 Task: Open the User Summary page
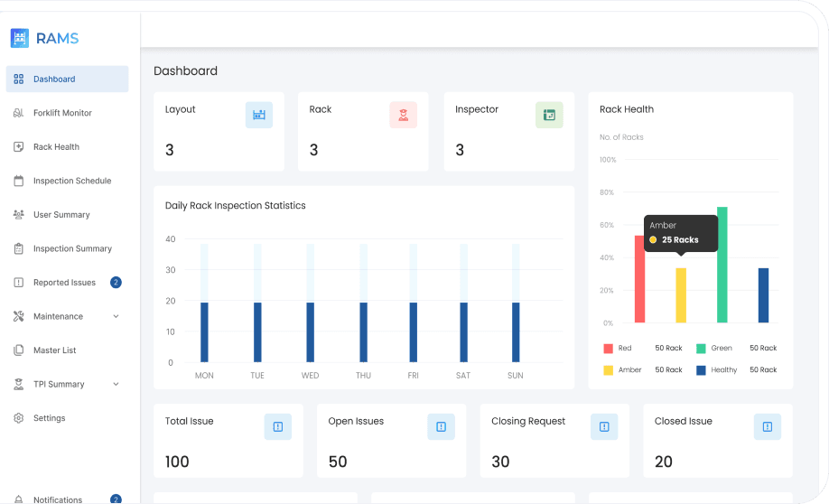click(x=61, y=215)
